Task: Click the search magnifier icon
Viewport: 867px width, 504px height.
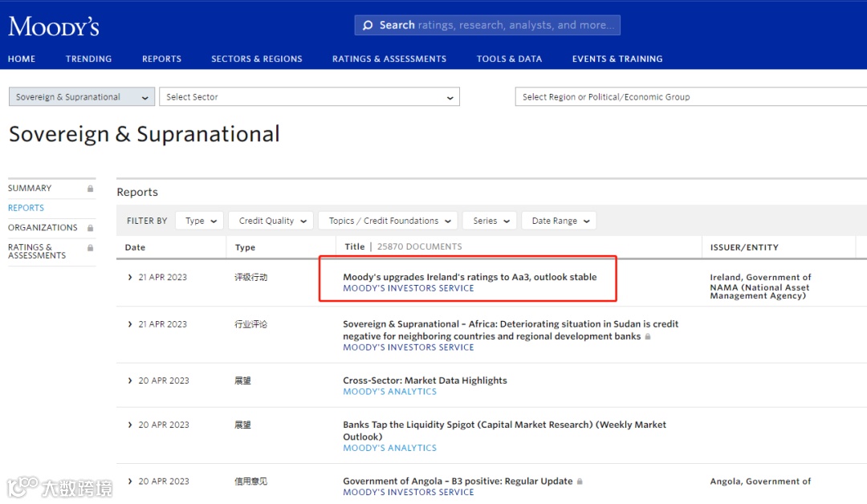Action: [368, 26]
